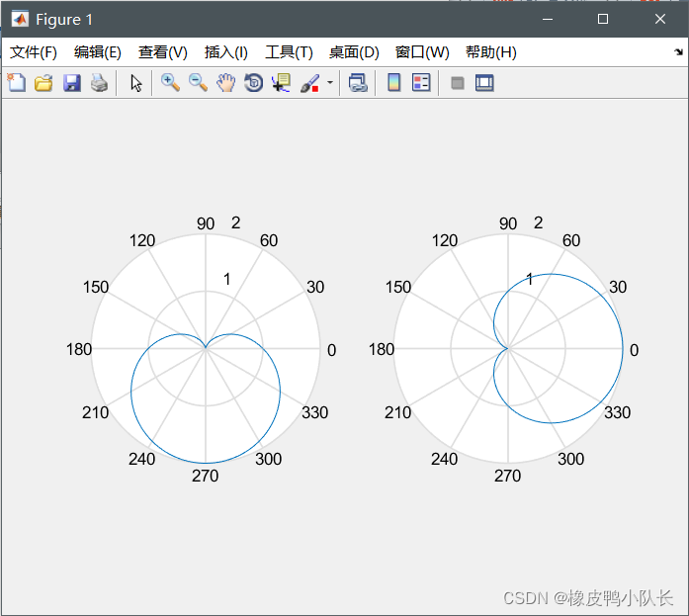Screen dimensions: 689x616
Task: Click the 330 label on the right polar plot
Action: [x=618, y=412]
